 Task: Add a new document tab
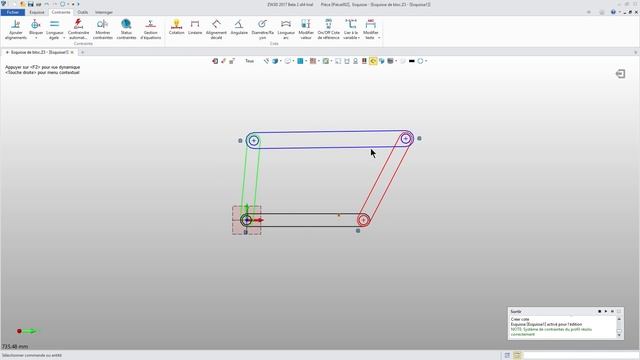click(82, 52)
